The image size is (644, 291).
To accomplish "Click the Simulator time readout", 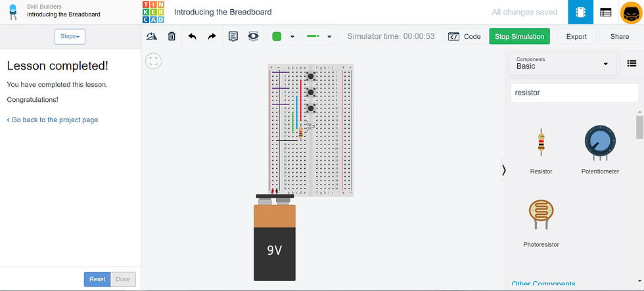I will (x=390, y=36).
